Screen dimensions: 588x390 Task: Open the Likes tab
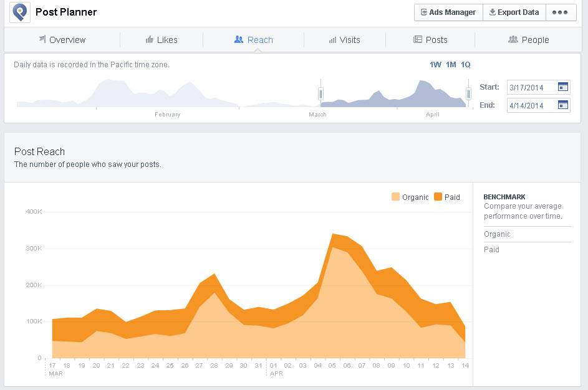tap(161, 39)
